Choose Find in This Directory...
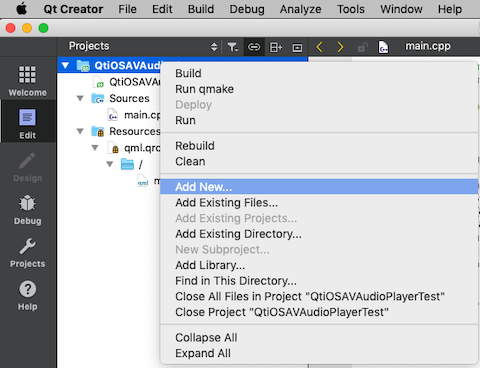Viewport: 480px width, 368px height. click(319, 281)
